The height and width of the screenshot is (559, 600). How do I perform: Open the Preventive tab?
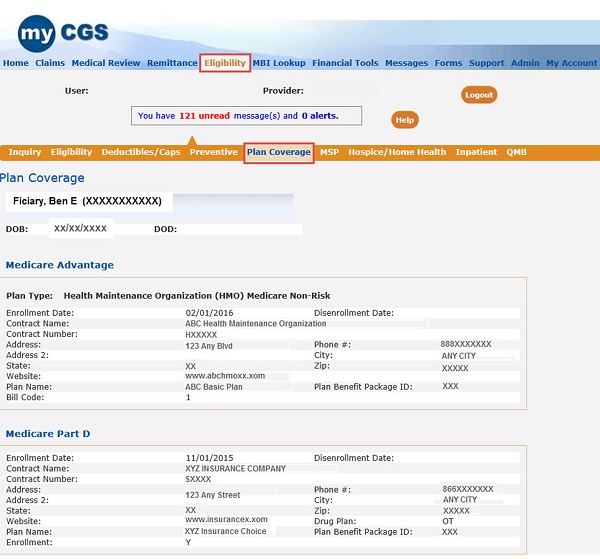pyautogui.click(x=213, y=153)
